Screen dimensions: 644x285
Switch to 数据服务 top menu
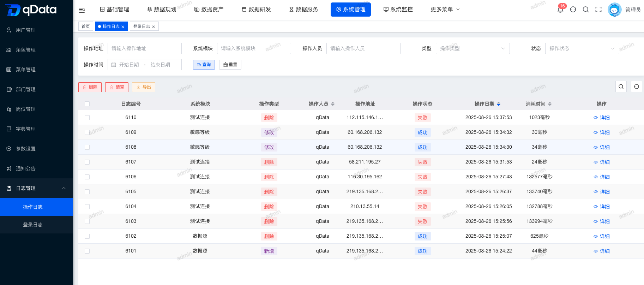(x=303, y=10)
